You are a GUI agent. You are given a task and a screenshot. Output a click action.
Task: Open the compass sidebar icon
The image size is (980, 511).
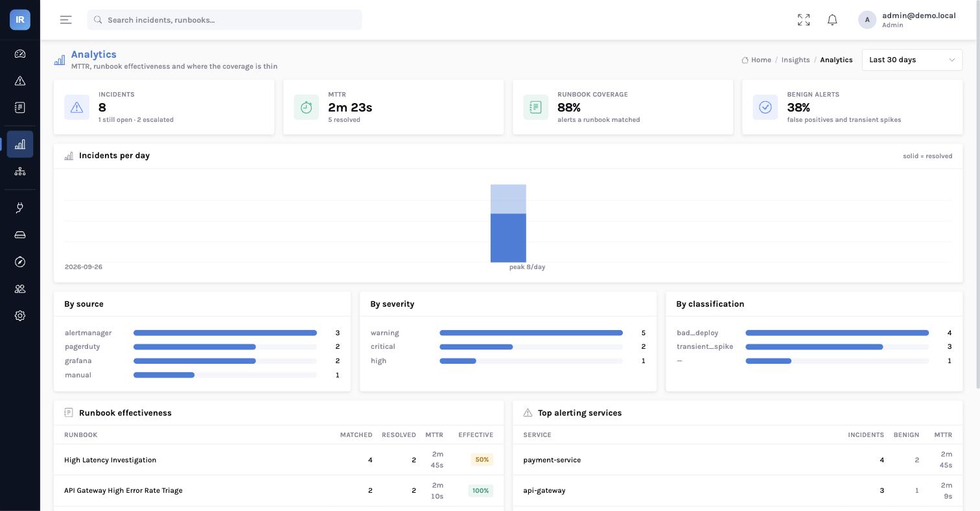(x=20, y=262)
